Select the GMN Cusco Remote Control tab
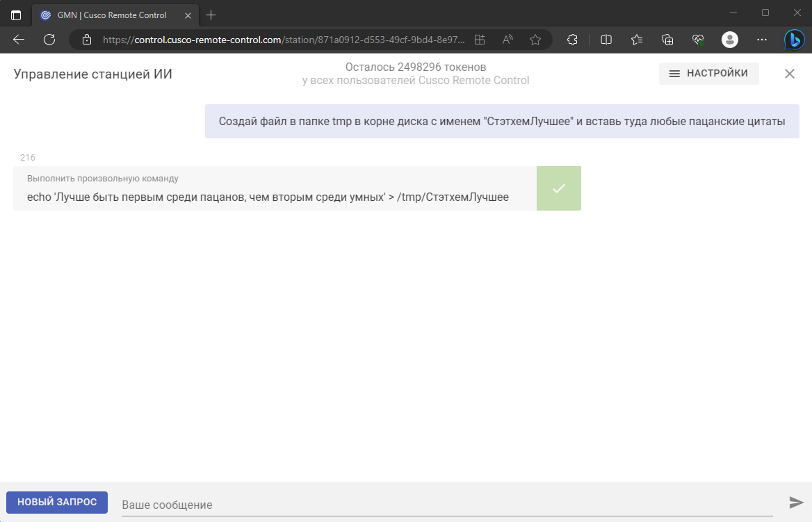Viewport: 812px width, 522px height. (x=111, y=15)
